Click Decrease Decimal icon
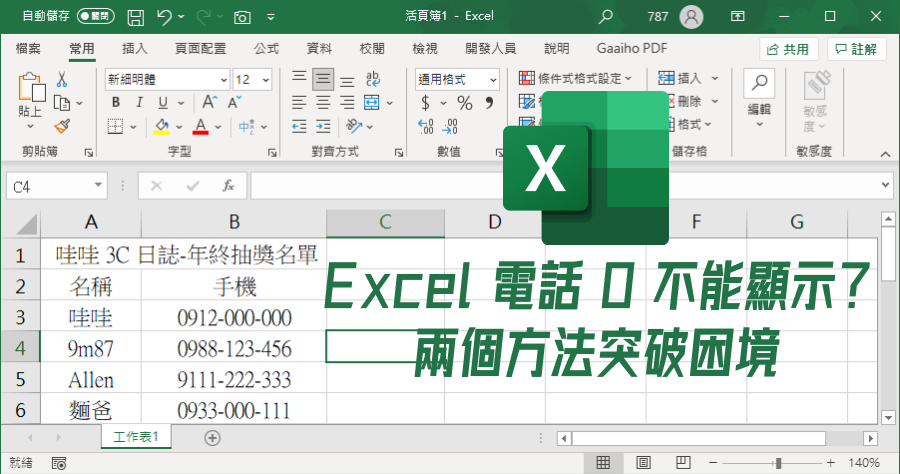This screenshot has height=474, width=900. pyautogui.click(x=450, y=127)
